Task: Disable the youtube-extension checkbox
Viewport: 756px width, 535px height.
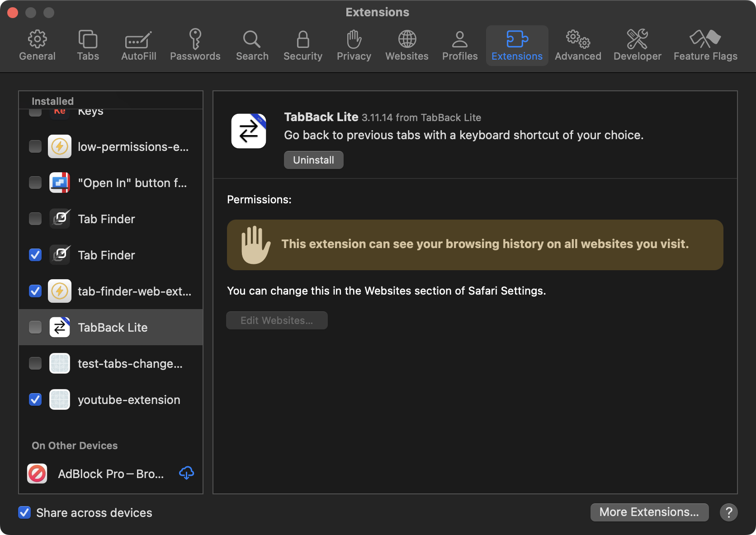Action: click(35, 399)
